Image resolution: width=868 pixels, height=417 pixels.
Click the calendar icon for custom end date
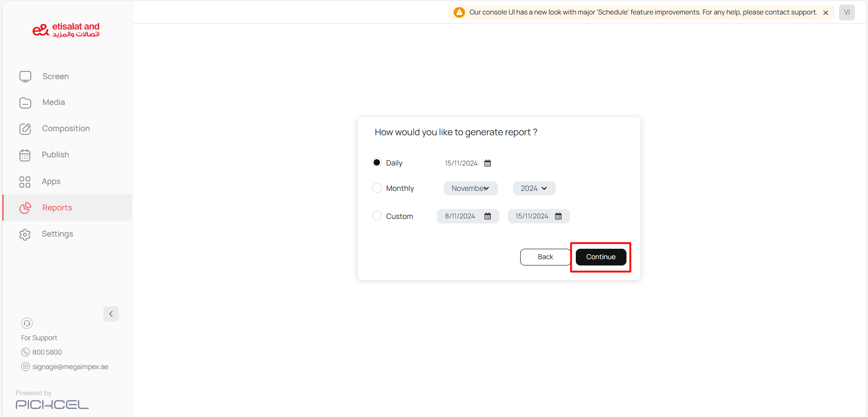tap(558, 216)
